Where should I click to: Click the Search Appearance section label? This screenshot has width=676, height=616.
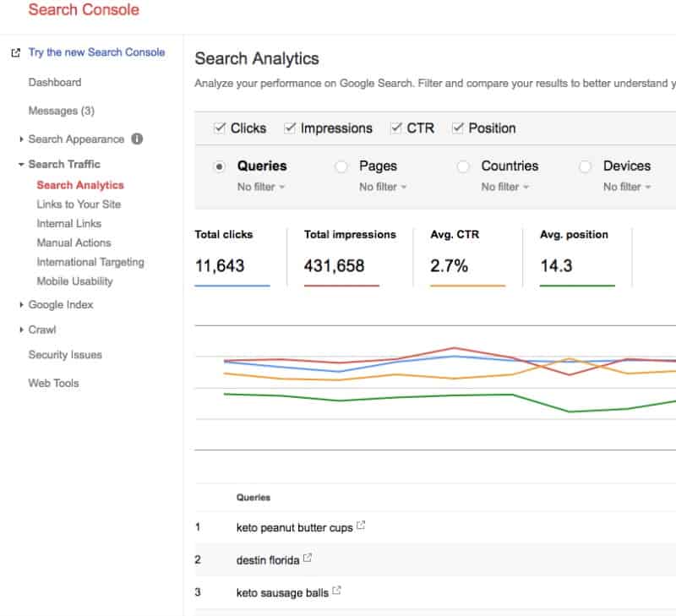tap(76, 139)
